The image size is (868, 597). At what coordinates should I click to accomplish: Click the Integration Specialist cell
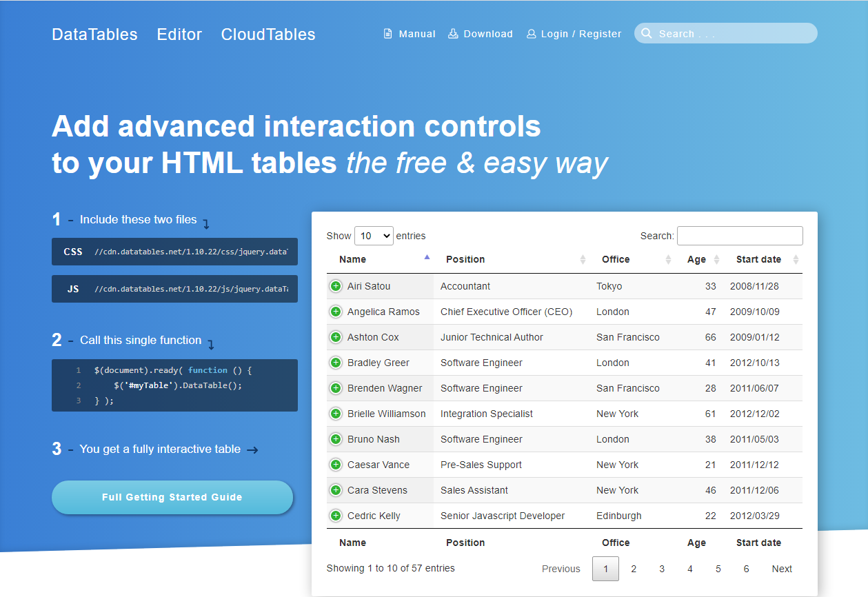pos(512,414)
